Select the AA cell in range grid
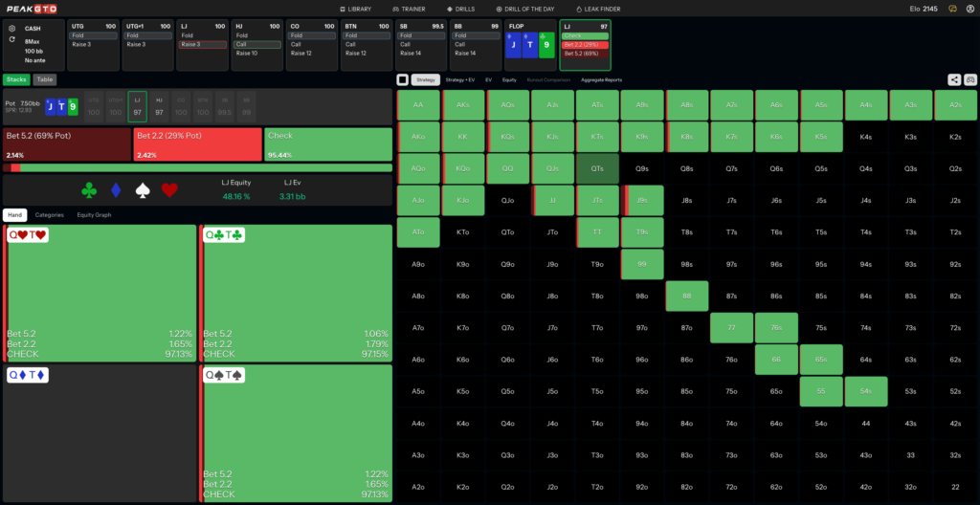Image resolution: width=980 pixels, height=505 pixels. coord(418,105)
